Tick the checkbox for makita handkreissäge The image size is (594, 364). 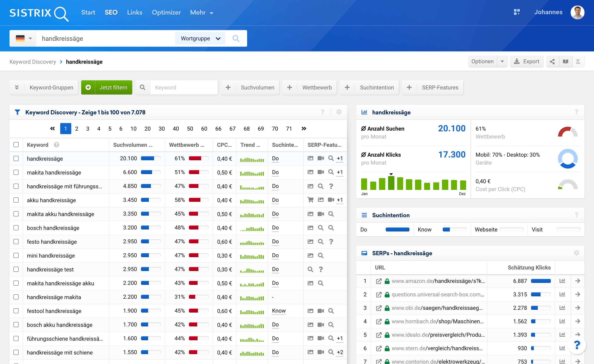(x=16, y=173)
